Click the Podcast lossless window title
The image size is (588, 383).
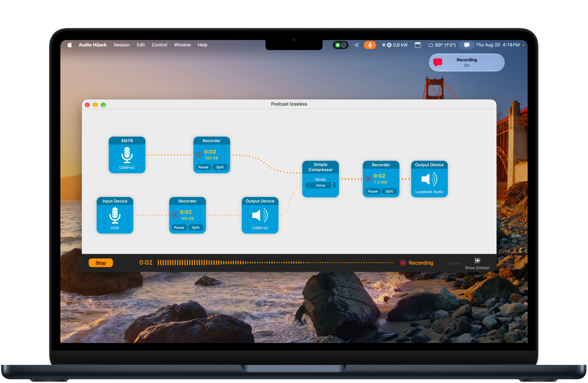289,104
